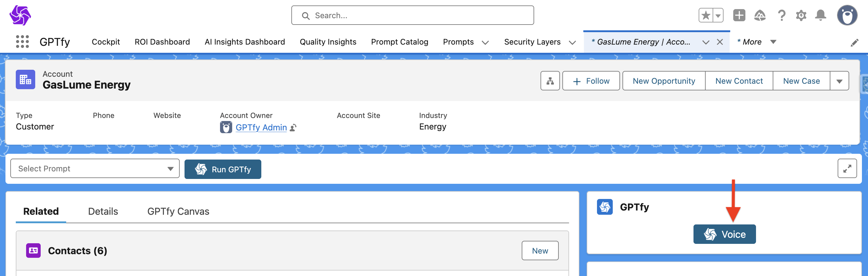868x276 pixels.
Task: View the account hierarchy icon
Action: pos(550,81)
